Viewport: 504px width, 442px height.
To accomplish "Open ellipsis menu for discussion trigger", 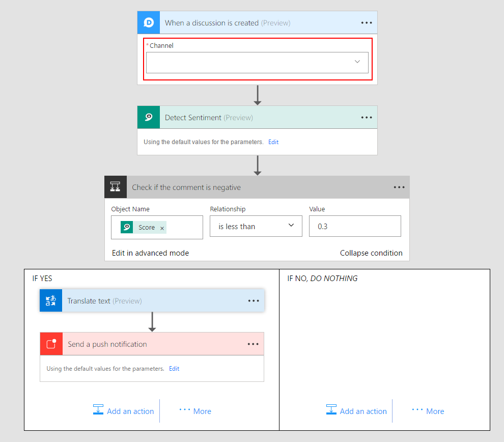I will tap(367, 23).
